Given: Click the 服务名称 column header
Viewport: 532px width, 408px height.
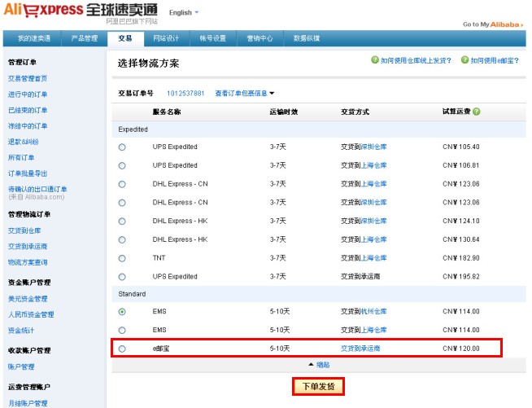Looking at the screenshot, I should pos(167,112).
